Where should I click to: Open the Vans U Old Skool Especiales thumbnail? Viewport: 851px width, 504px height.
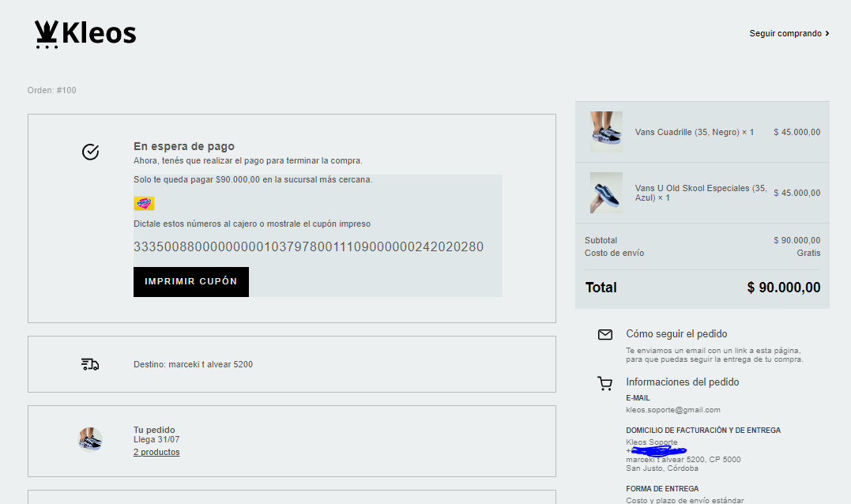click(x=606, y=193)
